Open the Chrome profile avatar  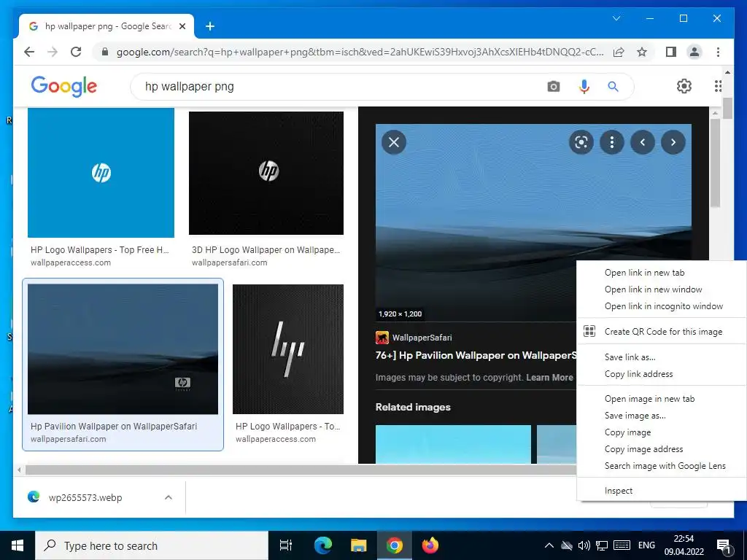pyautogui.click(x=694, y=52)
